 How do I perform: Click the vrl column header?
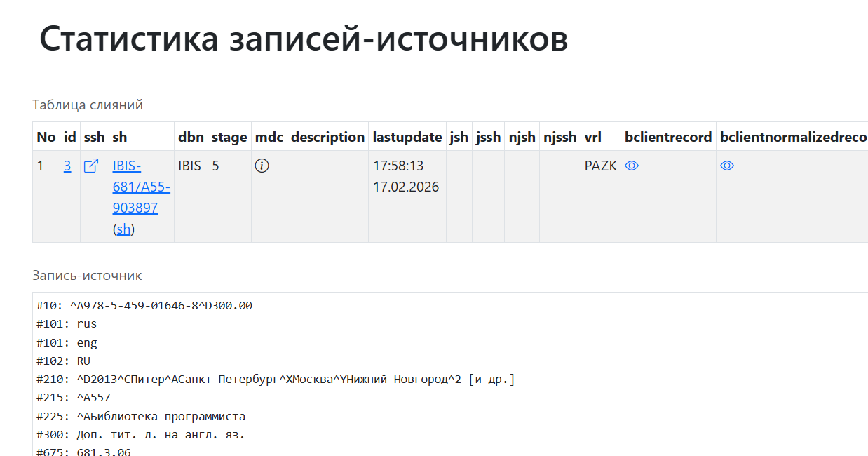[592, 137]
